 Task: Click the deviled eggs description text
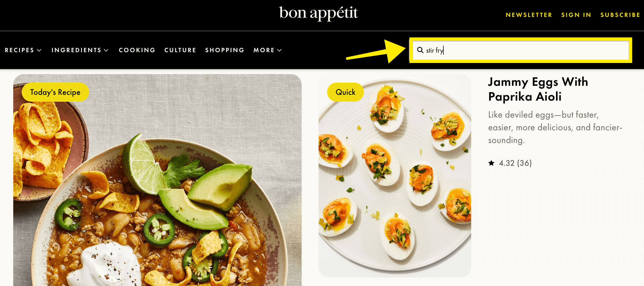[x=555, y=127]
